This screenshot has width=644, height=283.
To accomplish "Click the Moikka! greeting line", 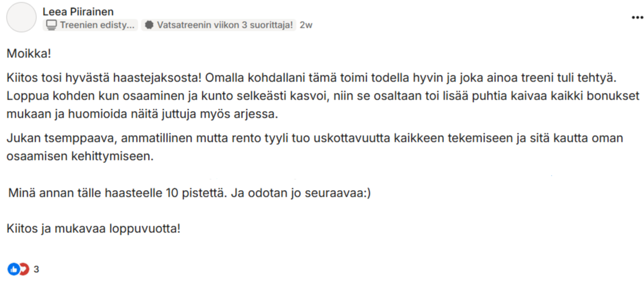I will tap(29, 53).
